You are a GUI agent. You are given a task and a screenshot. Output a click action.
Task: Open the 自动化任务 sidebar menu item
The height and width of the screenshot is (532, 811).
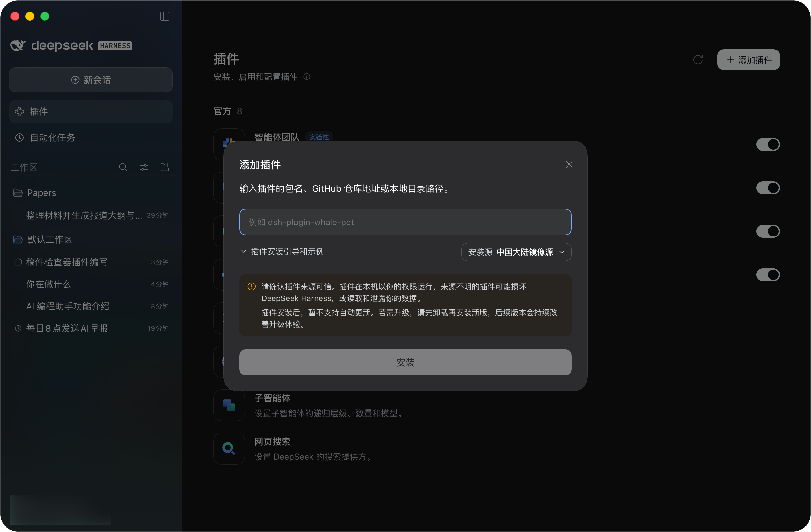coord(91,138)
